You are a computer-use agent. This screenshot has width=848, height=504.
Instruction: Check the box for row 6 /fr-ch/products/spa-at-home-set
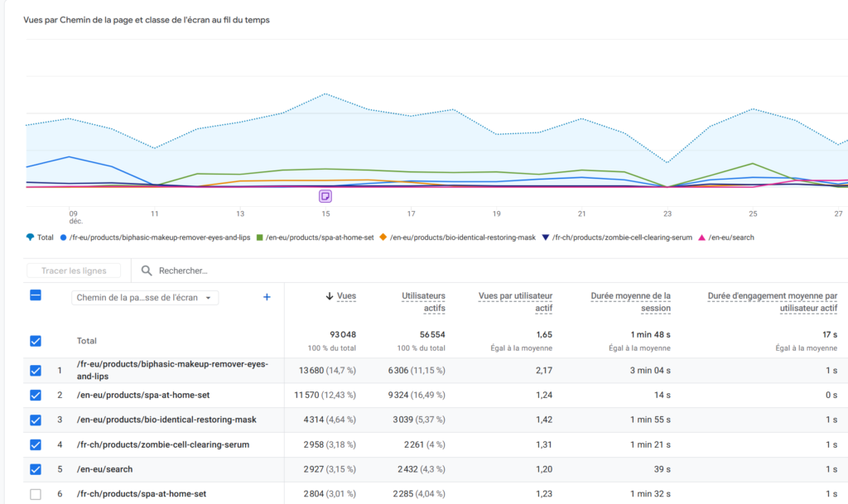[35, 494]
